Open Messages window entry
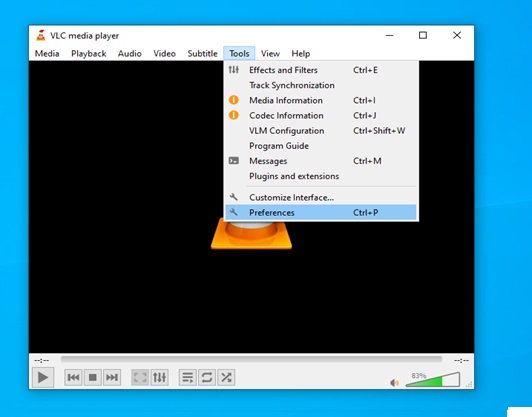Viewport: 532px width, 417px height. point(321,161)
